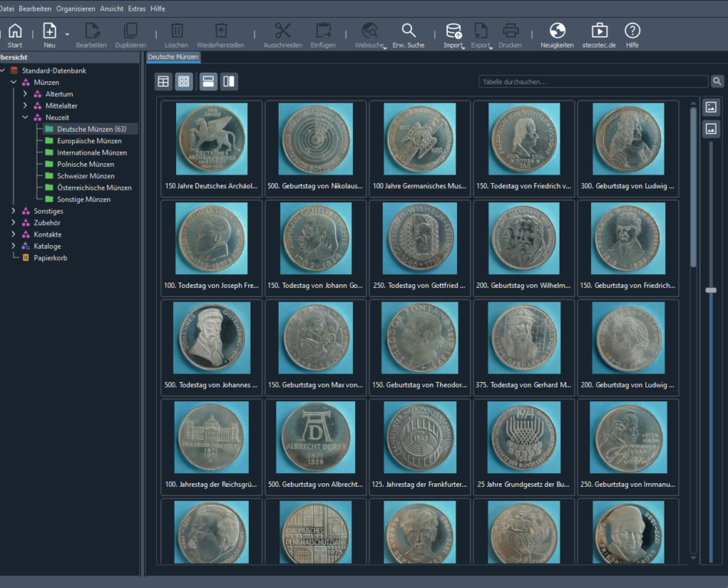Open Neuigkeiten globe icon
The width and height of the screenshot is (728, 588).
pos(557,31)
